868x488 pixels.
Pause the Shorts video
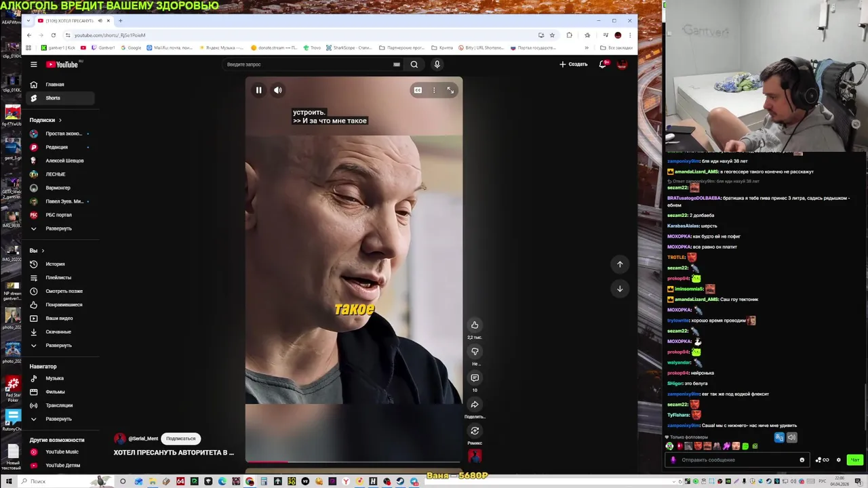coord(258,90)
